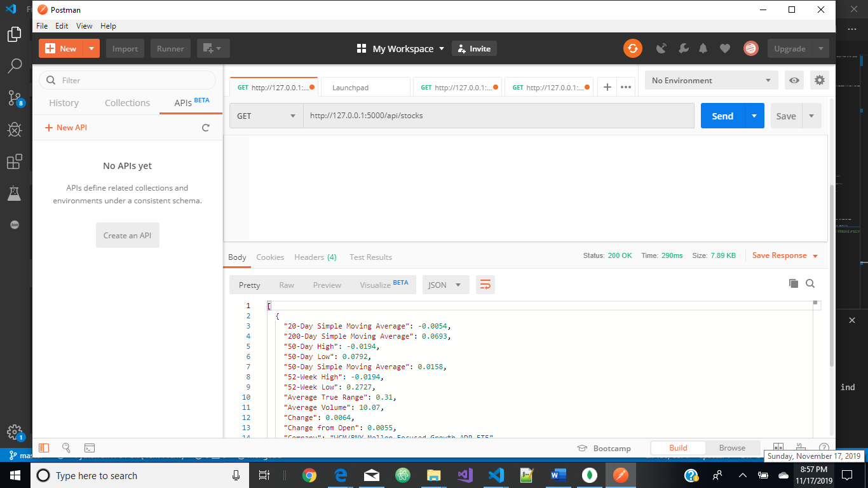Screen dimensions: 868x488
Task: Click workspace grid icon beside My Workspace
Action: 362,49
